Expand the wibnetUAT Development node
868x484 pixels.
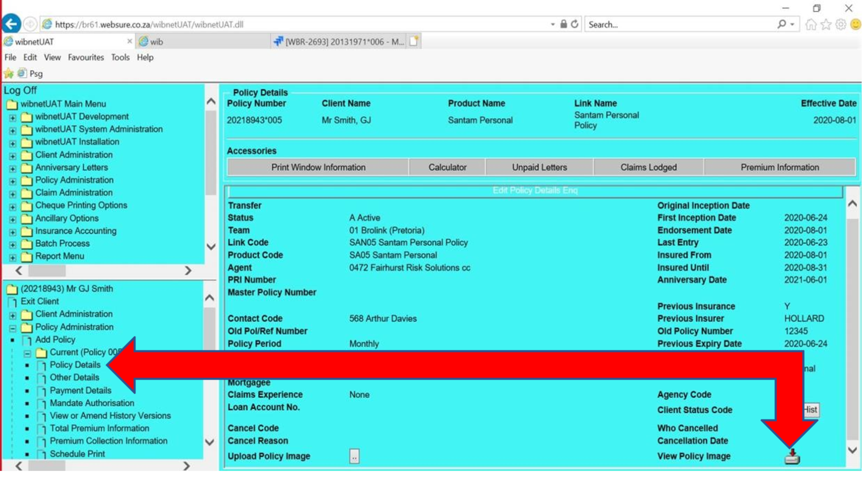point(13,118)
